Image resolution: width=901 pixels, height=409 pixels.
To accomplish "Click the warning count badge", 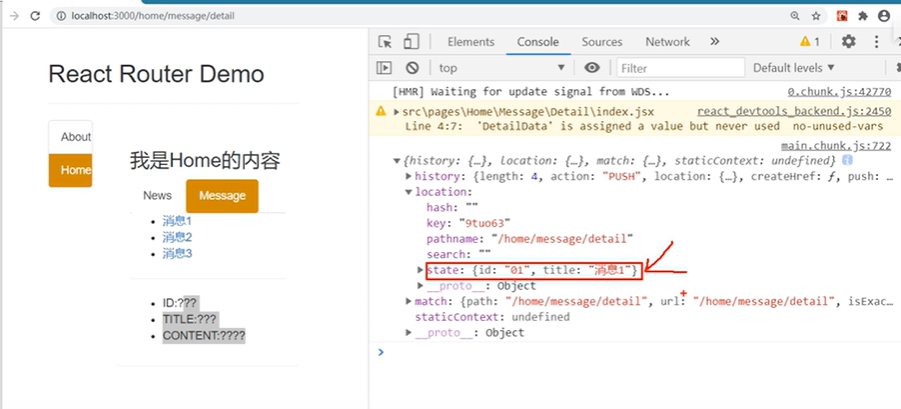I will pyautogui.click(x=810, y=41).
